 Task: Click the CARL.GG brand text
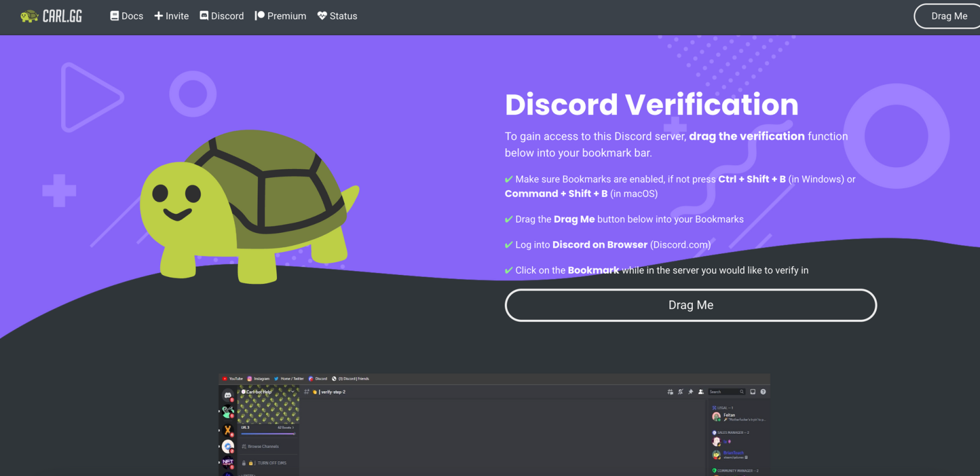(x=63, y=16)
